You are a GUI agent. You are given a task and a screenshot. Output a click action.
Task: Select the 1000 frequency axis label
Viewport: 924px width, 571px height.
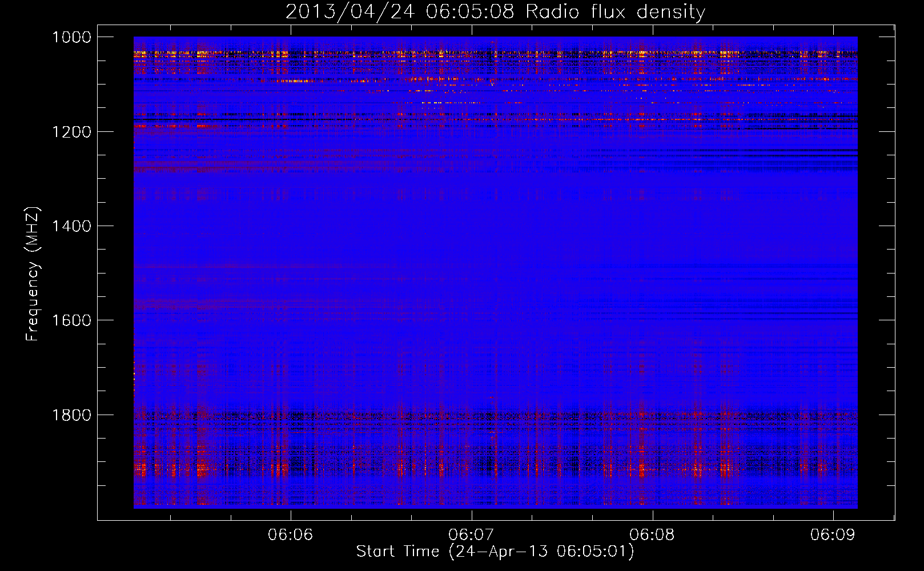pyautogui.click(x=71, y=37)
